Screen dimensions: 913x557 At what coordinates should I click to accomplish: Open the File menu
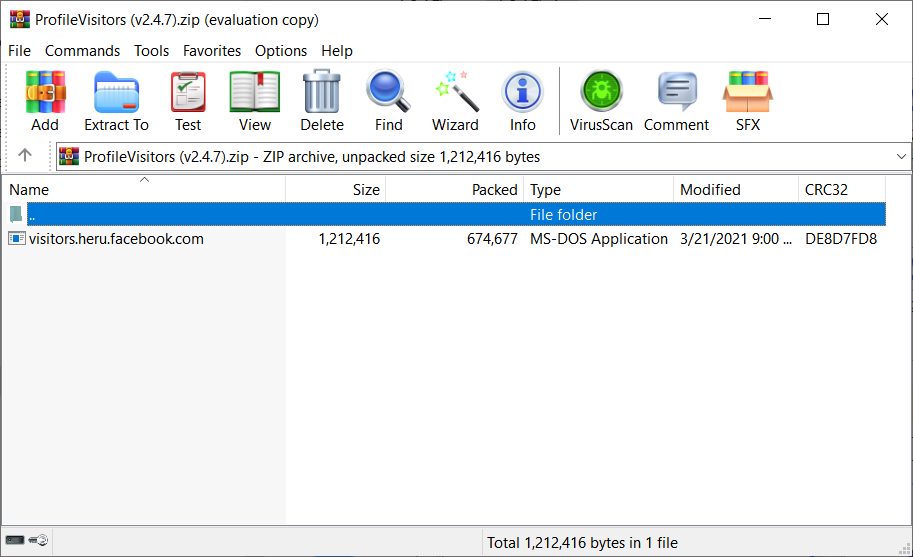tap(19, 51)
